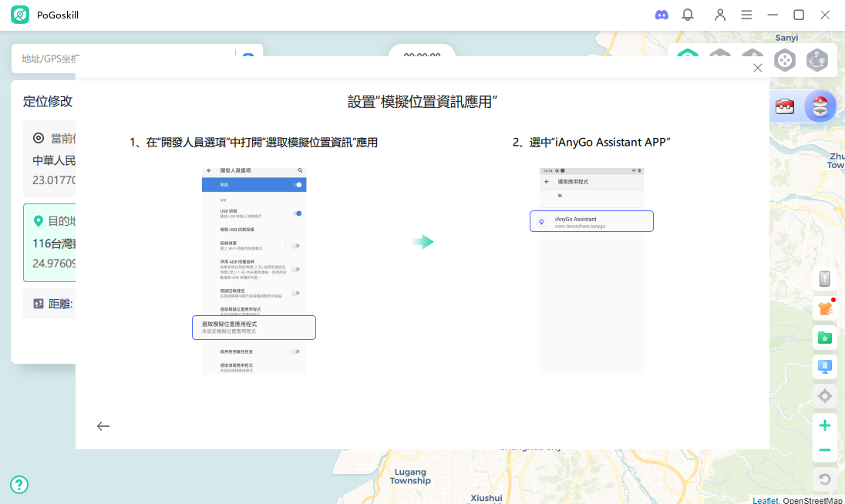Click the PoGoskill logo icon

point(20,15)
